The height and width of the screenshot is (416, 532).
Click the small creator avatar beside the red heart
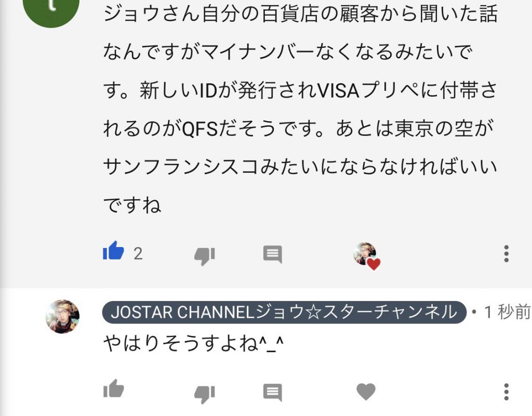tap(364, 253)
